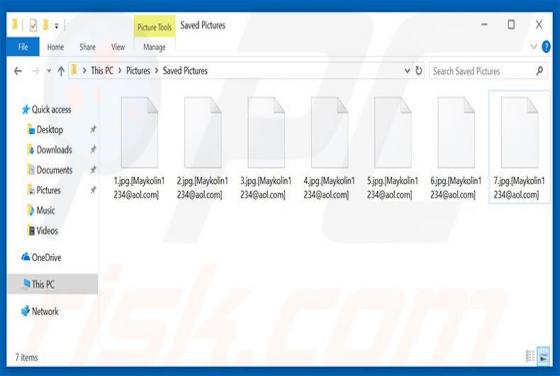The width and height of the screenshot is (560, 376).
Task: Switch to details view in status bar
Action: coord(530,356)
